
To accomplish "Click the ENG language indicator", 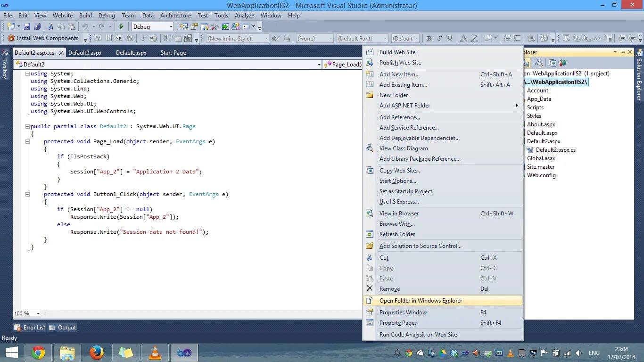I will pyautogui.click(x=594, y=353).
